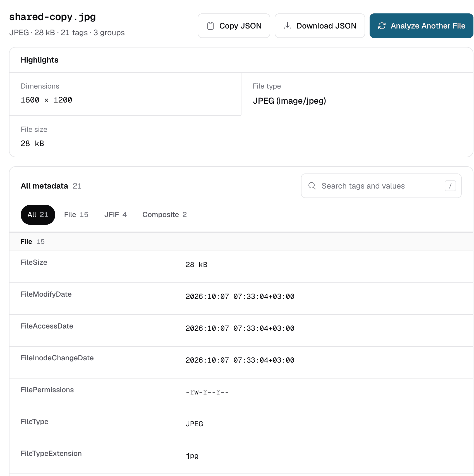
Task: Focus the Search tags and values field
Action: click(381, 186)
